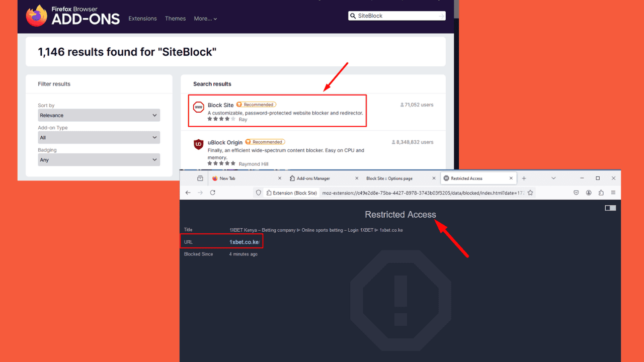
Task: Save page to Pocket
Action: click(576, 193)
